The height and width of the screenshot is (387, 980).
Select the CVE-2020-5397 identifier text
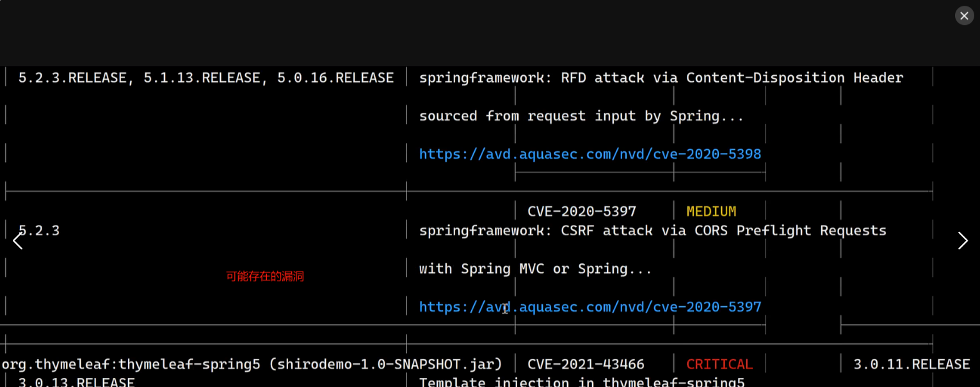(x=582, y=211)
